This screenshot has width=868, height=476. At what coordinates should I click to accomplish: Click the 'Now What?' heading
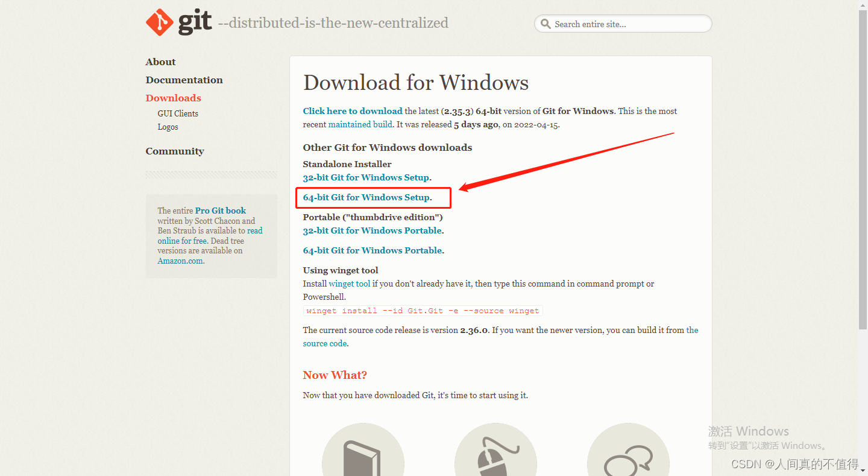[335, 375]
